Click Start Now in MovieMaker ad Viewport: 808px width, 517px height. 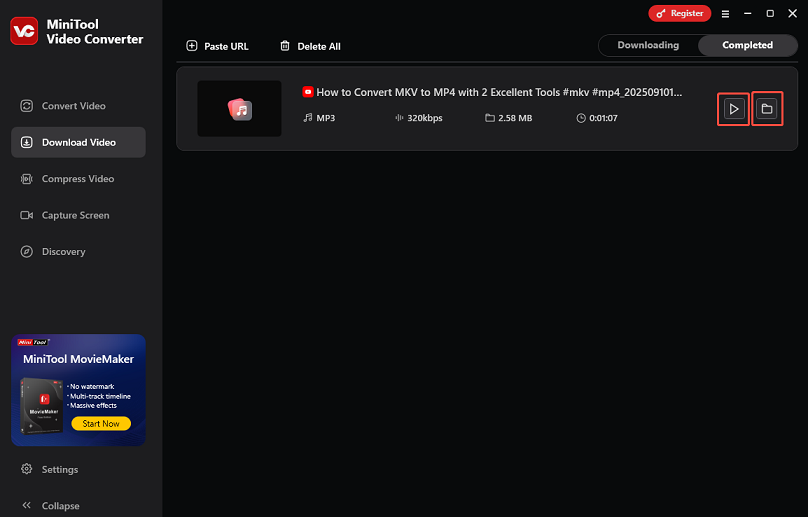101,424
